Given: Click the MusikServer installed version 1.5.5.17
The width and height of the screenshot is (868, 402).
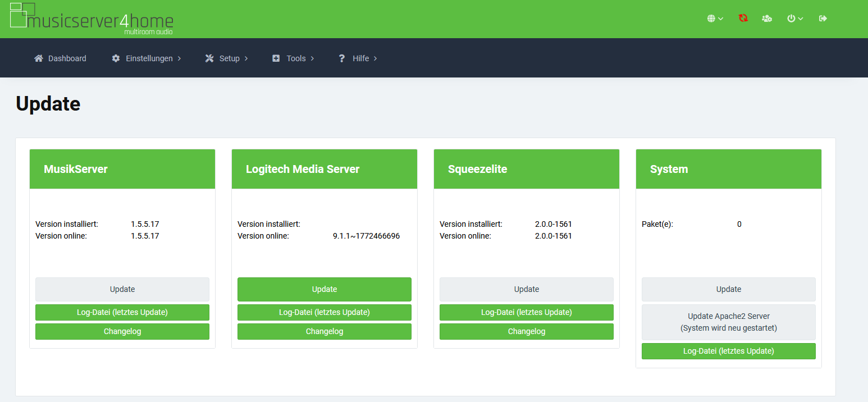Looking at the screenshot, I should (145, 224).
